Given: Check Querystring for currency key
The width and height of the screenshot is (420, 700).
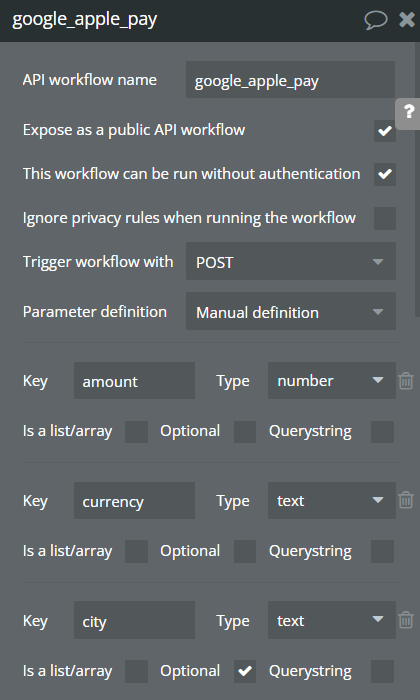Looking at the screenshot, I should click(383, 551).
